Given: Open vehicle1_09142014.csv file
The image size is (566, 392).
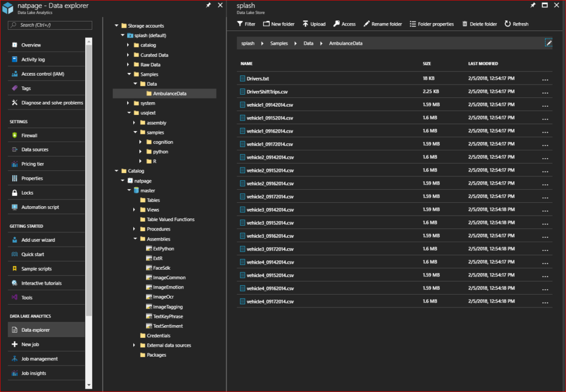Looking at the screenshot, I should point(270,104).
